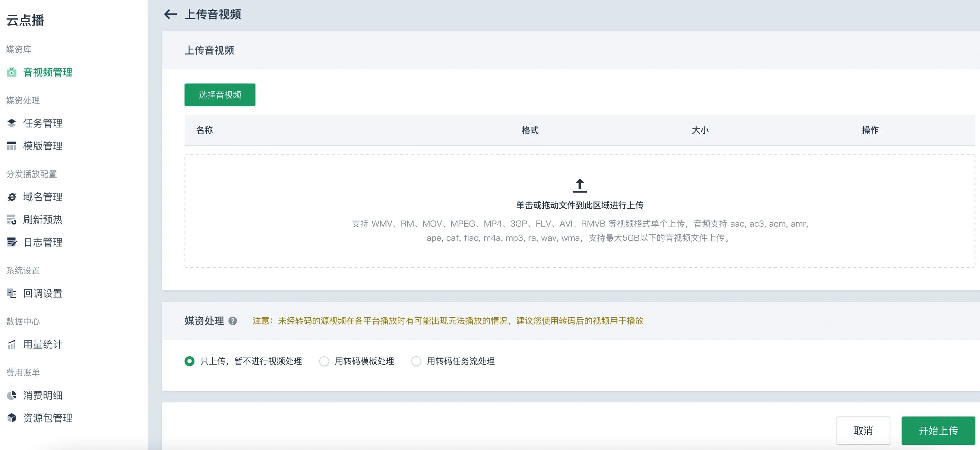Open 资源包管理 menu item
This screenshot has width=980, height=450.
click(48, 418)
